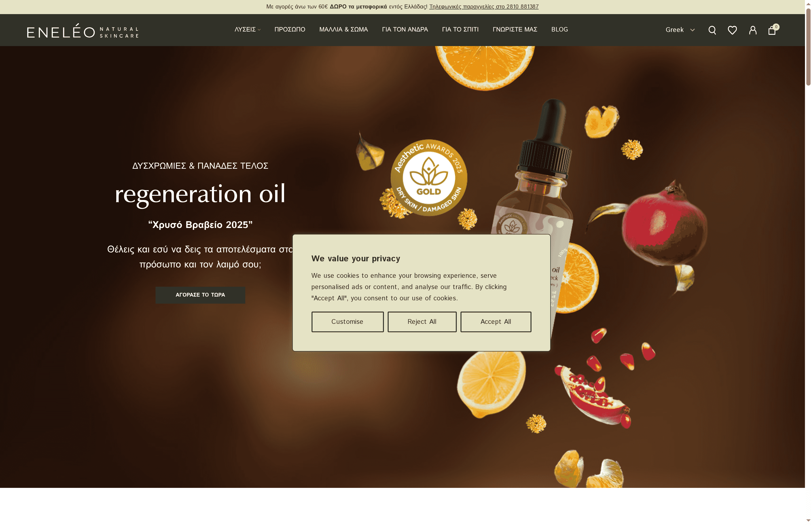Open the account login
Image resolution: width=812 pixels, height=525 pixels.
[x=752, y=30]
